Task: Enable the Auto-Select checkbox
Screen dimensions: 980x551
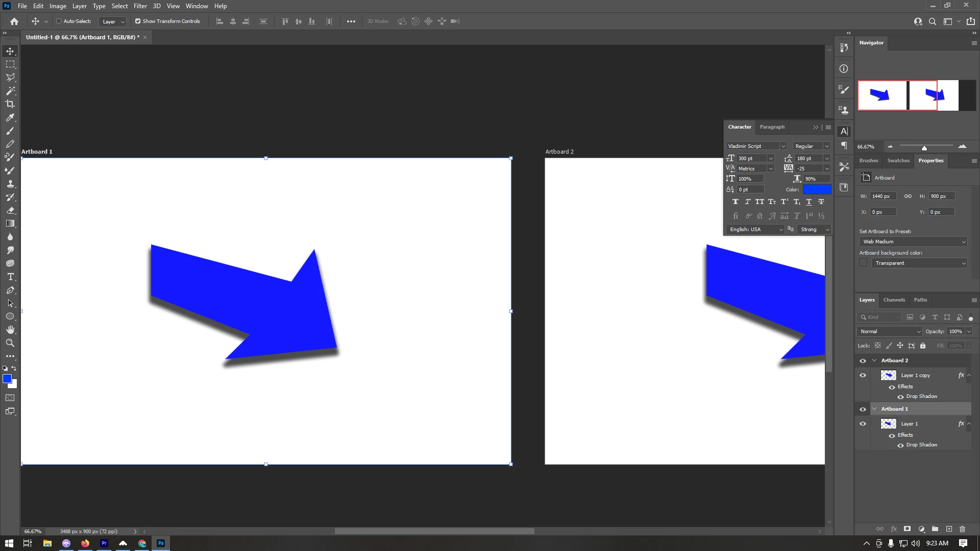Action: point(59,21)
